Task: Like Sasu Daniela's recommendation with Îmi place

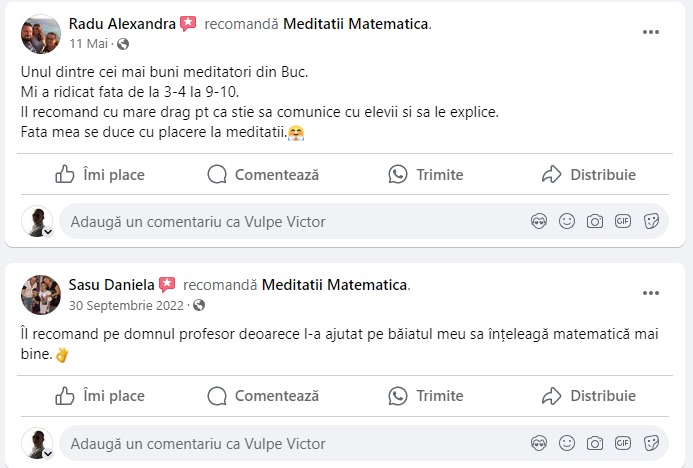Action: tap(100, 395)
